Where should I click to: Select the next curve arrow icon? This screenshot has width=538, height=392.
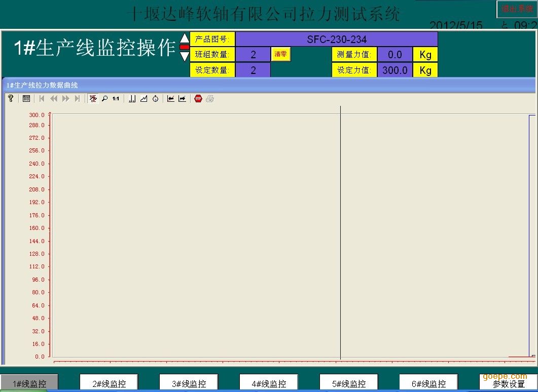point(182,99)
